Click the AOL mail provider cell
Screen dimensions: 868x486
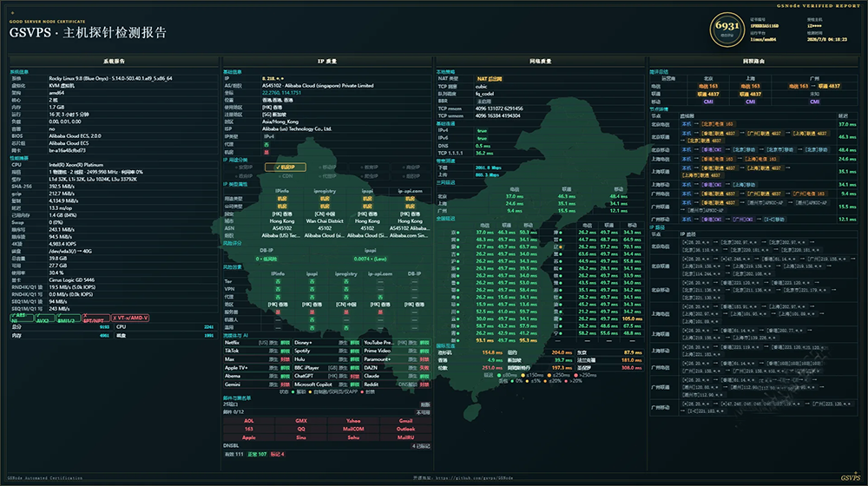tap(248, 421)
